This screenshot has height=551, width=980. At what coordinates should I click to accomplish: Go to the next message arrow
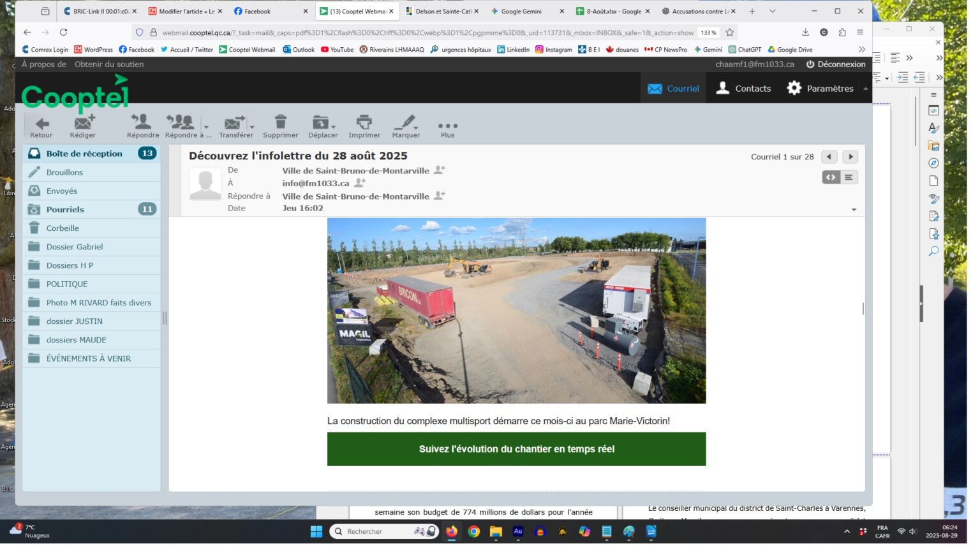pyautogui.click(x=850, y=157)
